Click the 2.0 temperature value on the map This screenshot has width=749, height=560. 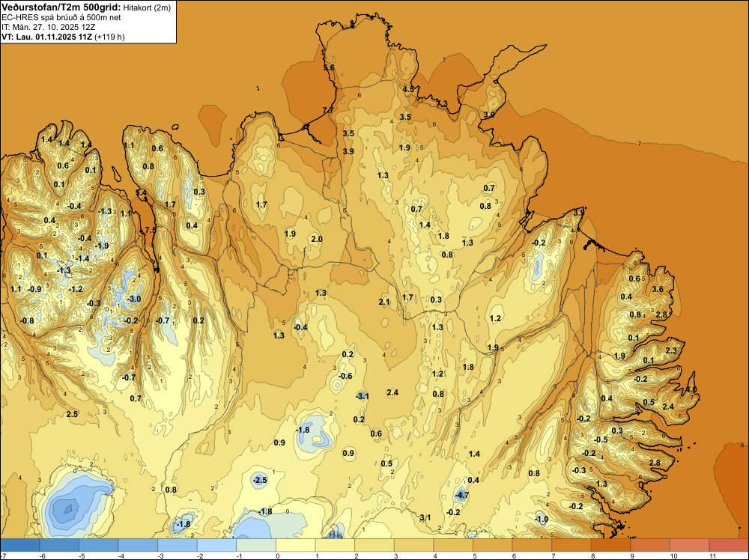pos(317,239)
